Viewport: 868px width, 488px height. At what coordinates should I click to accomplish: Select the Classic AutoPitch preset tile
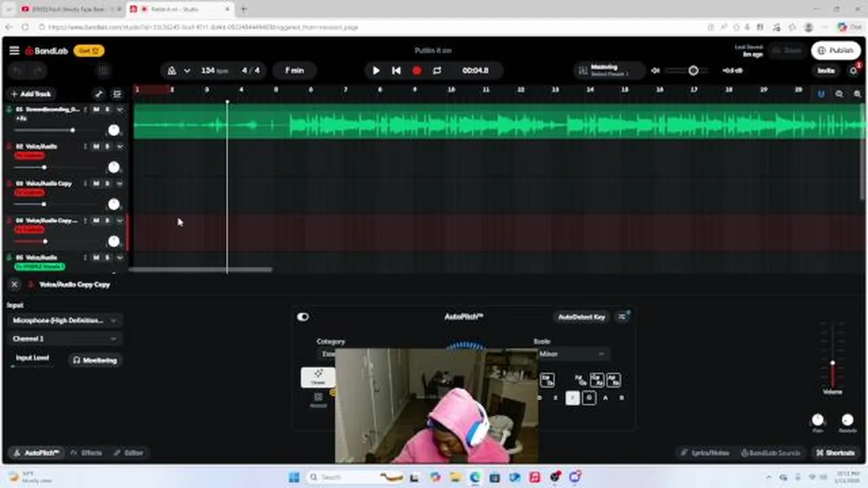(318, 378)
